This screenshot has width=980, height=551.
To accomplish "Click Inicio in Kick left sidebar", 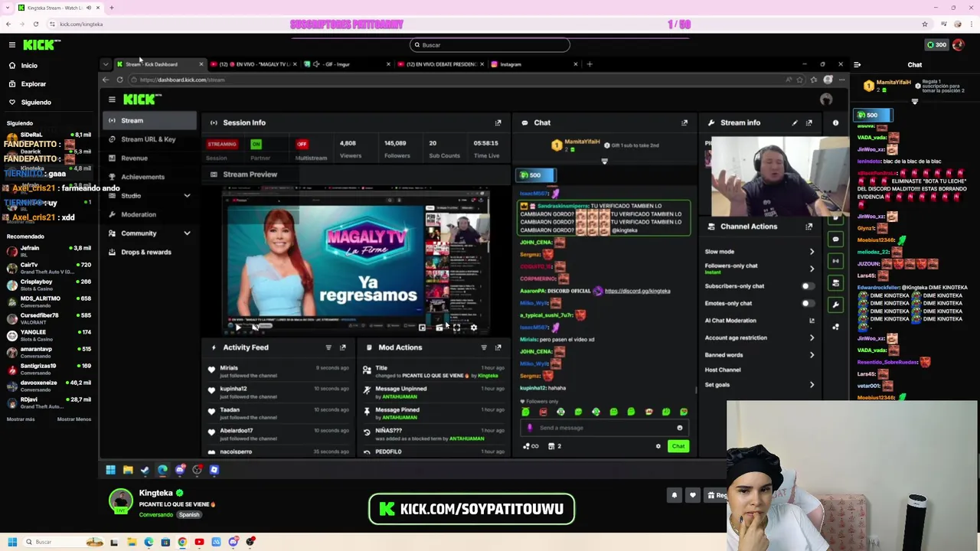I will pos(29,66).
